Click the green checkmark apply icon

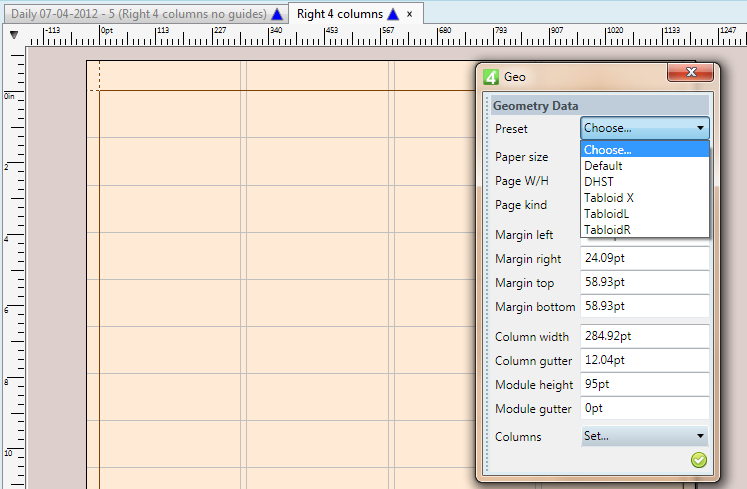tap(698, 460)
